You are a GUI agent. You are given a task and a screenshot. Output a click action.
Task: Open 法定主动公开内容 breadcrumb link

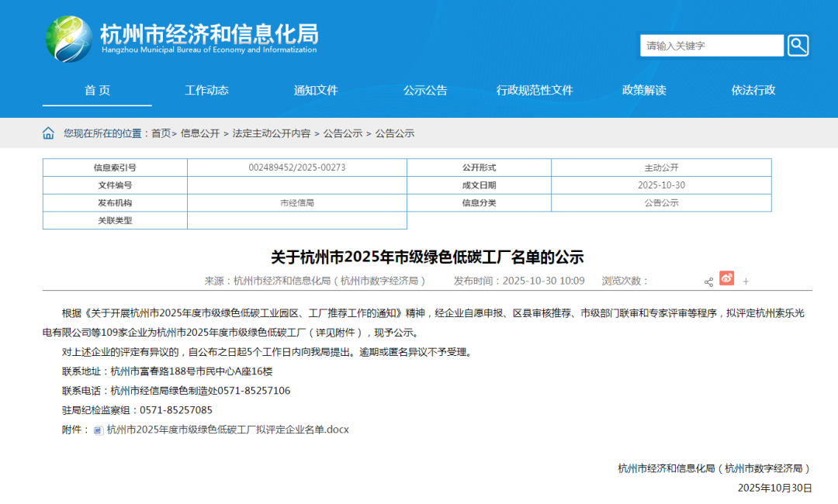tap(272, 133)
